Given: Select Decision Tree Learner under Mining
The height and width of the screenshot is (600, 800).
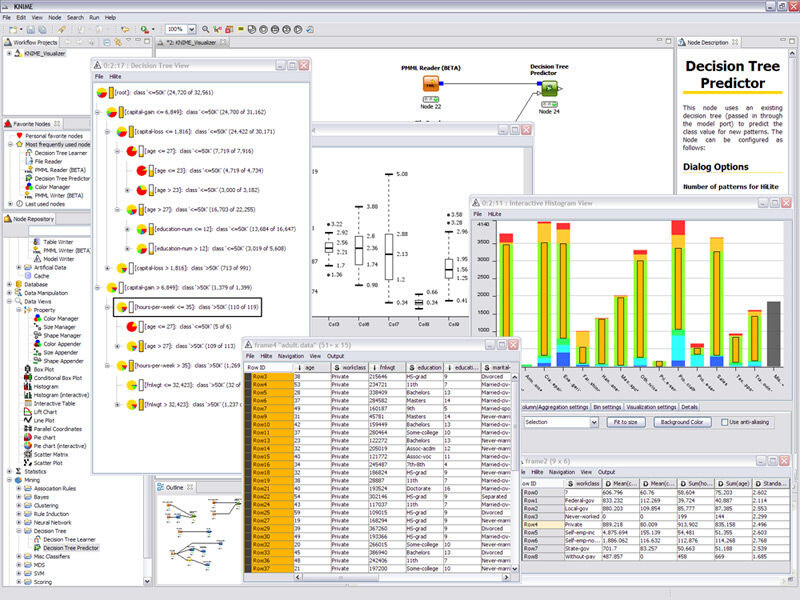Looking at the screenshot, I should click(69, 540).
